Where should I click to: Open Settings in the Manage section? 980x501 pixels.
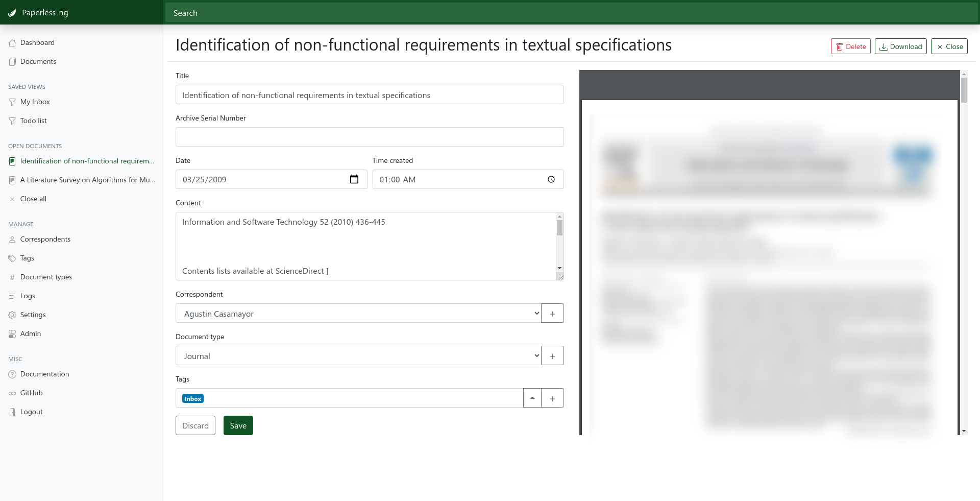pyautogui.click(x=33, y=315)
